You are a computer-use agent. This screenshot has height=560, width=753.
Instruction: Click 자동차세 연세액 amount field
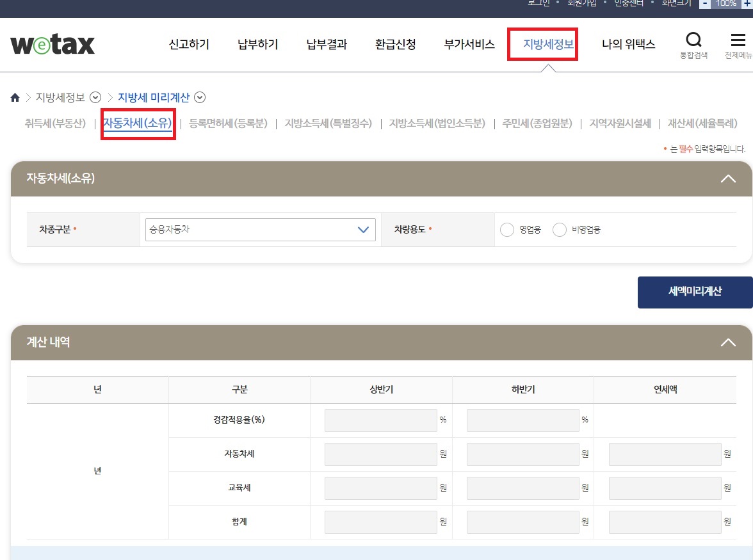click(x=665, y=454)
